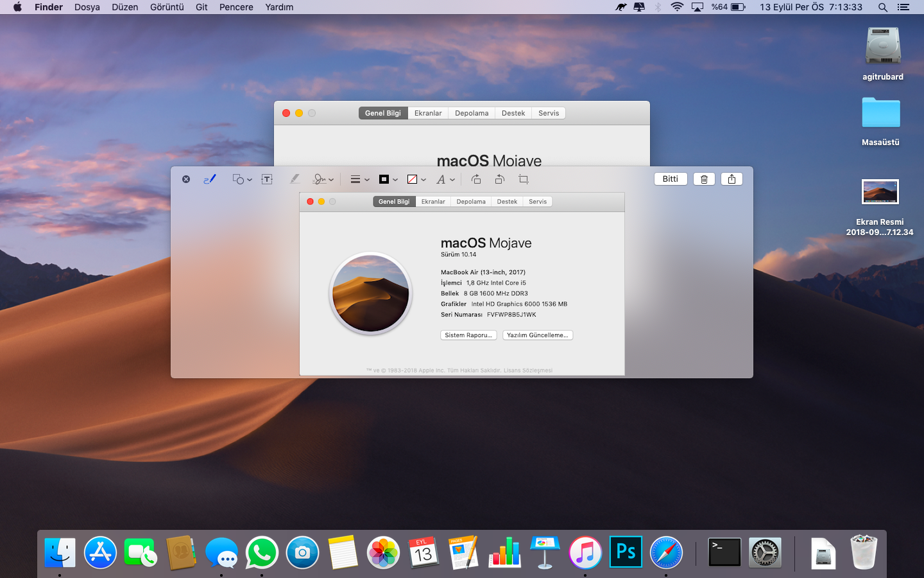Click the Bluetooth status icon
The width and height of the screenshot is (924, 578).
(x=658, y=7)
